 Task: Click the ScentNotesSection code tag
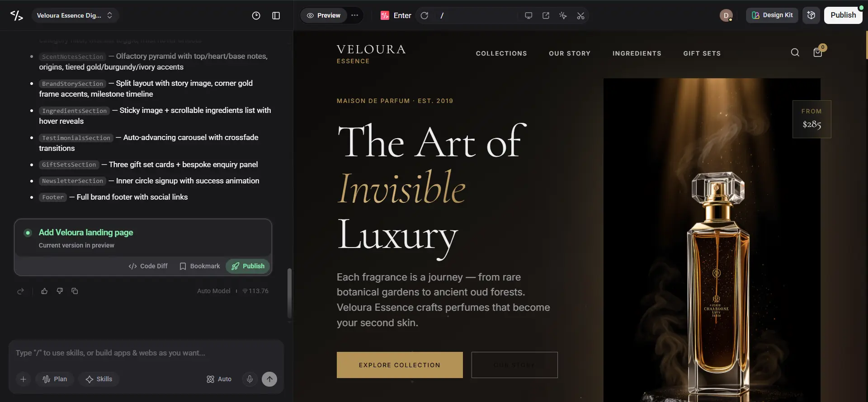(72, 56)
